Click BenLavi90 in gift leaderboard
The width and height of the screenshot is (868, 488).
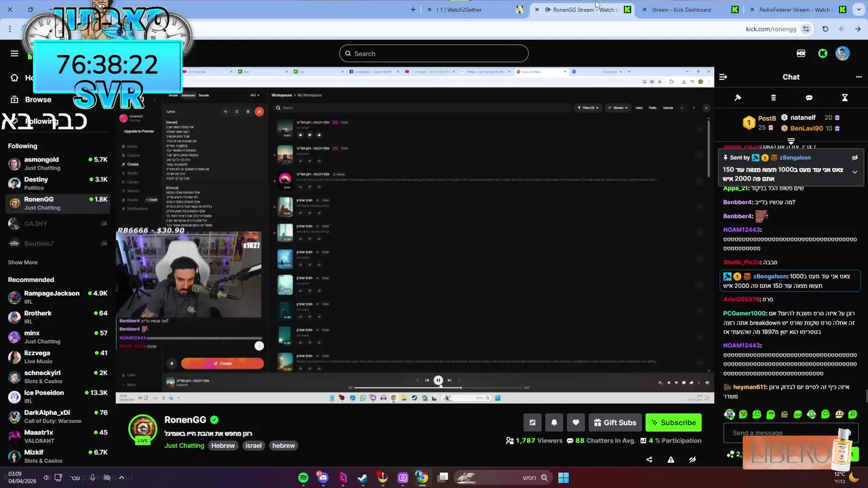(806, 128)
